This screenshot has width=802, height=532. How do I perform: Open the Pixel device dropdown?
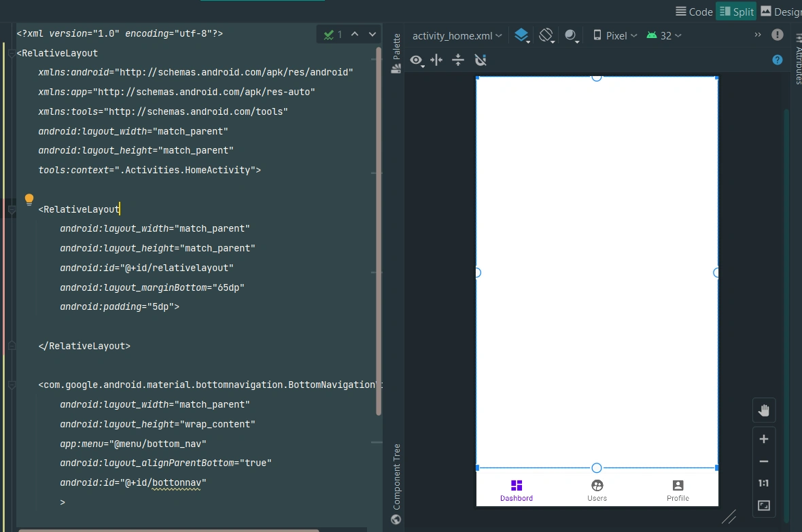click(x=615, y=36)
